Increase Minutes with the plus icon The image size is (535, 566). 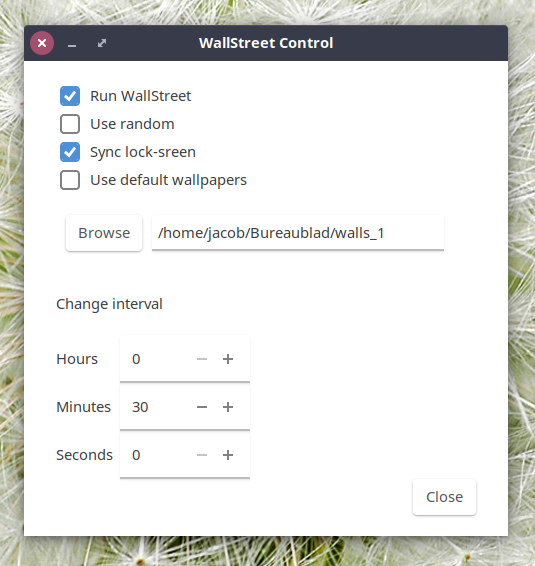(x=228, y=407)
